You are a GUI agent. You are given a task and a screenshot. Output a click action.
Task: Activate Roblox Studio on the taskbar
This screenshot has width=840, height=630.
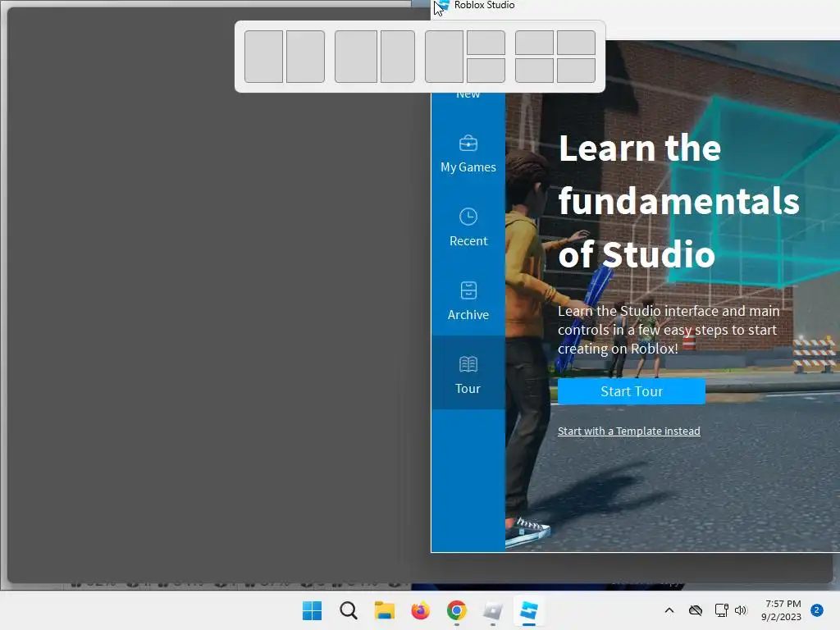(x=529, y=610)
